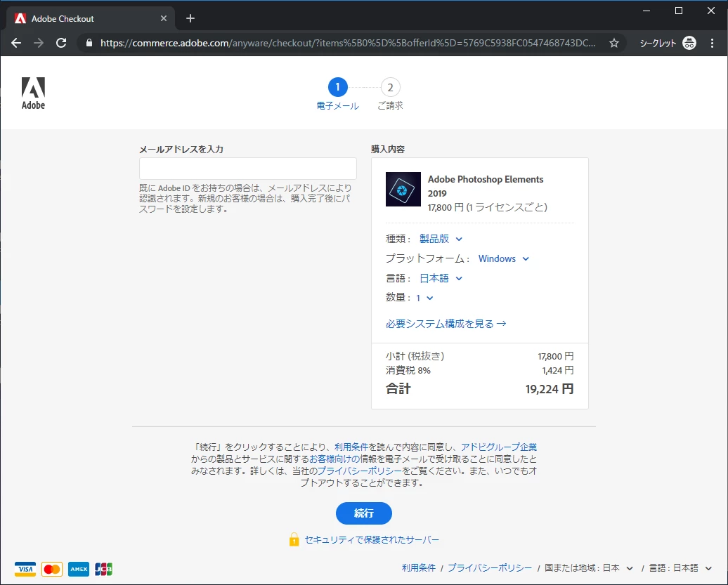This screenshot has height=585, width=728.
Task: Click the メールアドレスを入力 label
Action: tap(181, 150)
